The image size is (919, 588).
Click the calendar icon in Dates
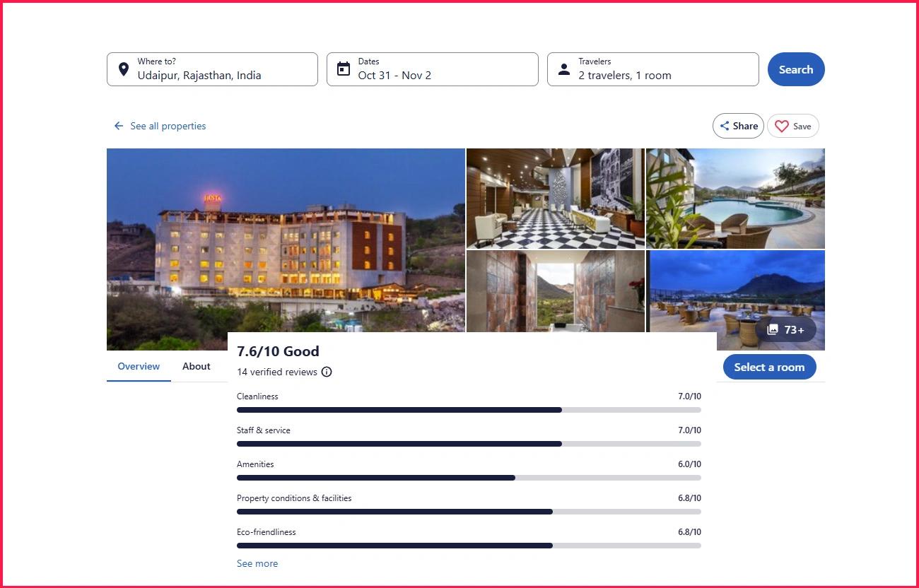pyautogui.click(x=344, y=69)
